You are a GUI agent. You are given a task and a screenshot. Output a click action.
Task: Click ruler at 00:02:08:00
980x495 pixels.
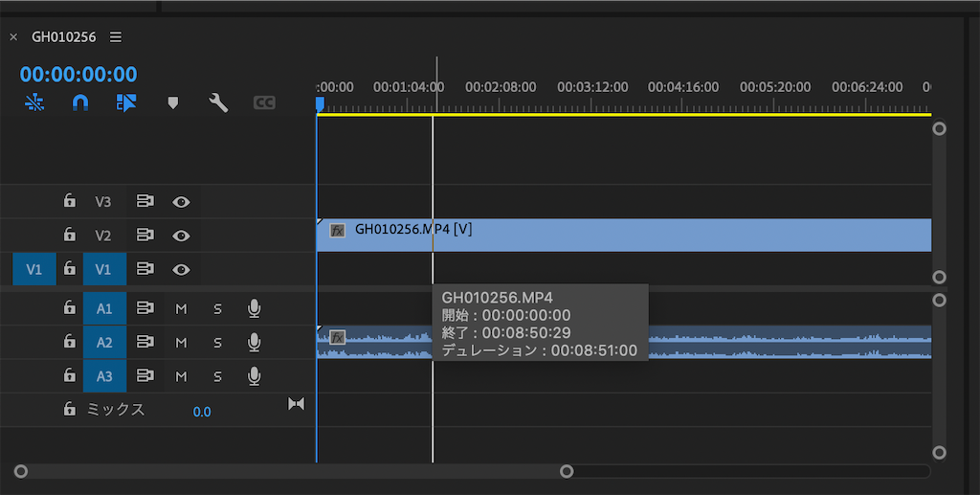tap(501, 87)
